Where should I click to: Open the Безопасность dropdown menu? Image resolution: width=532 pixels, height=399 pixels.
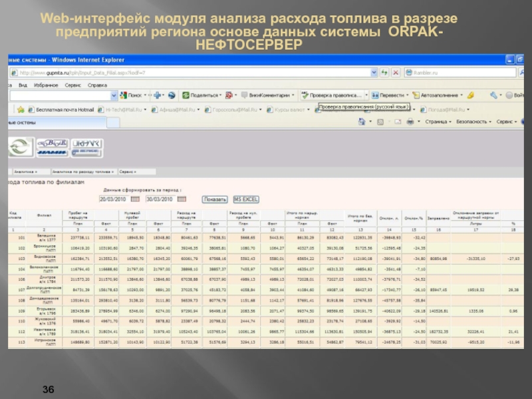(474, 122)
